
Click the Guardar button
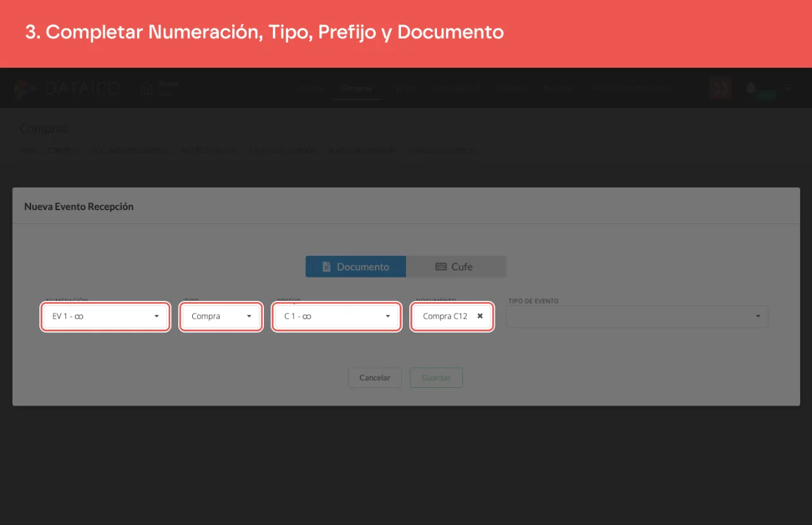(x=436, y=377)
